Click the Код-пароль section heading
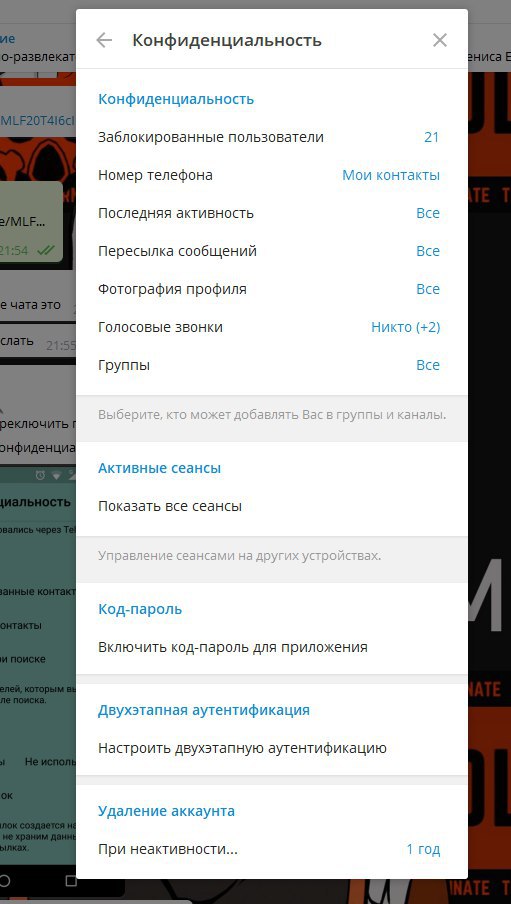Image resolution: width=511 pixels, height=904 pixels. point(140,609)
